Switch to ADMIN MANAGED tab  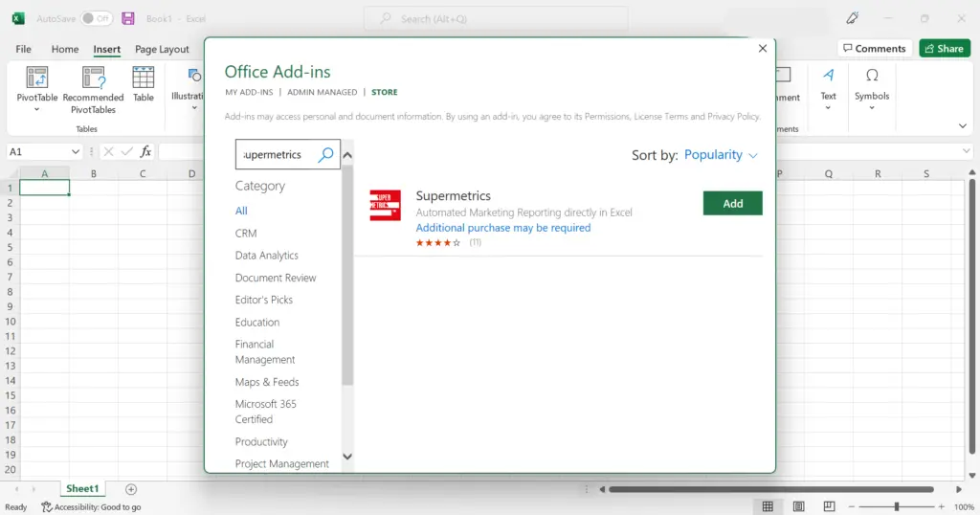322,92
